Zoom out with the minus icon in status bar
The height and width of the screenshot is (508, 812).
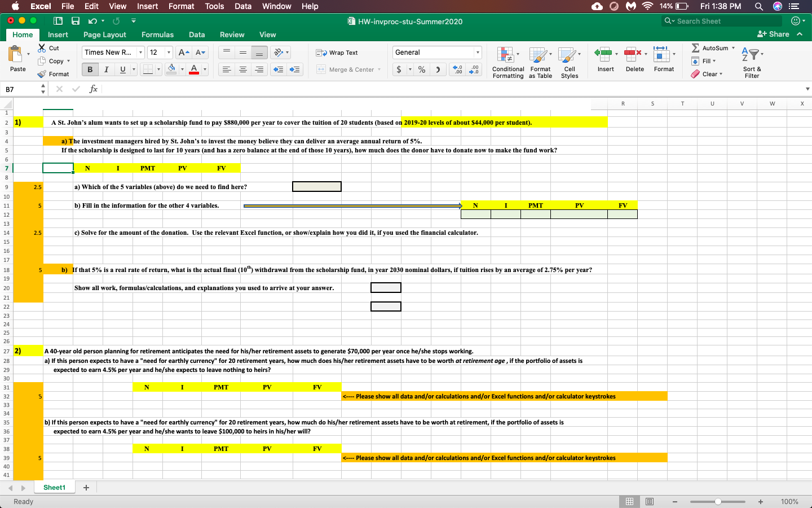pyautogui.click(x=674, y=502)
